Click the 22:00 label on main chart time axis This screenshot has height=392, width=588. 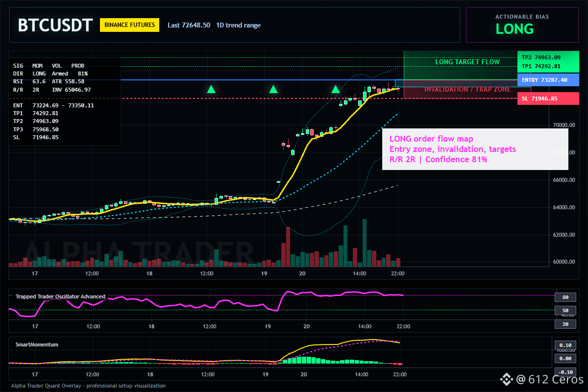[397, 273]
